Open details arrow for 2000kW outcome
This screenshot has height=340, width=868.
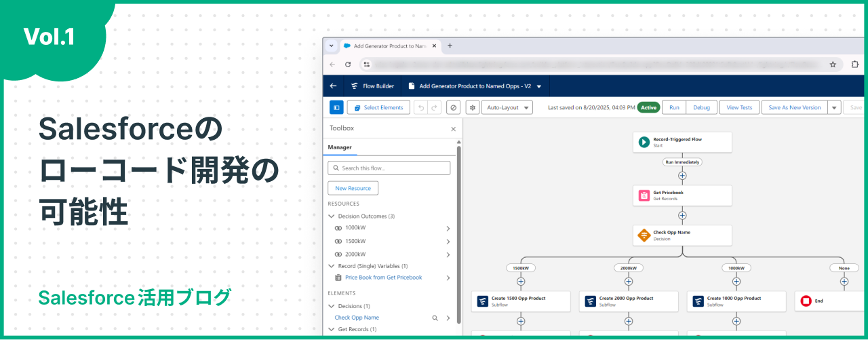coord(448,254)
